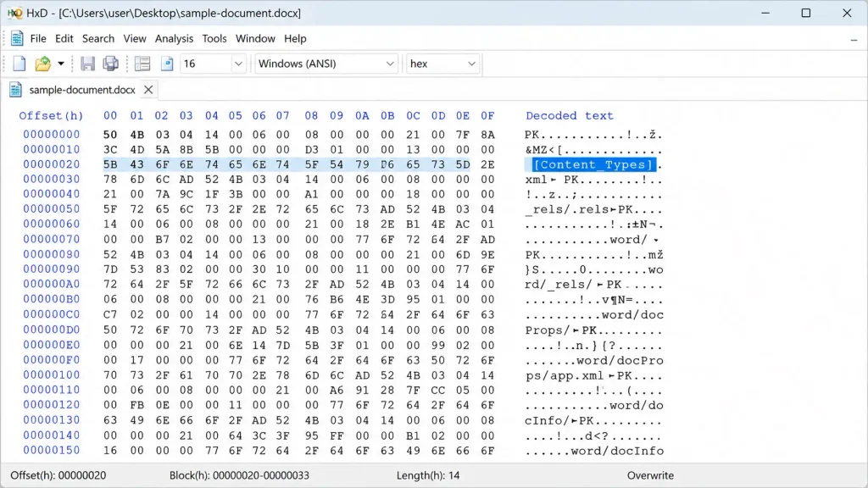The image size is (868, 488).
Task: Open the View menu
Action: click(135, 39)
